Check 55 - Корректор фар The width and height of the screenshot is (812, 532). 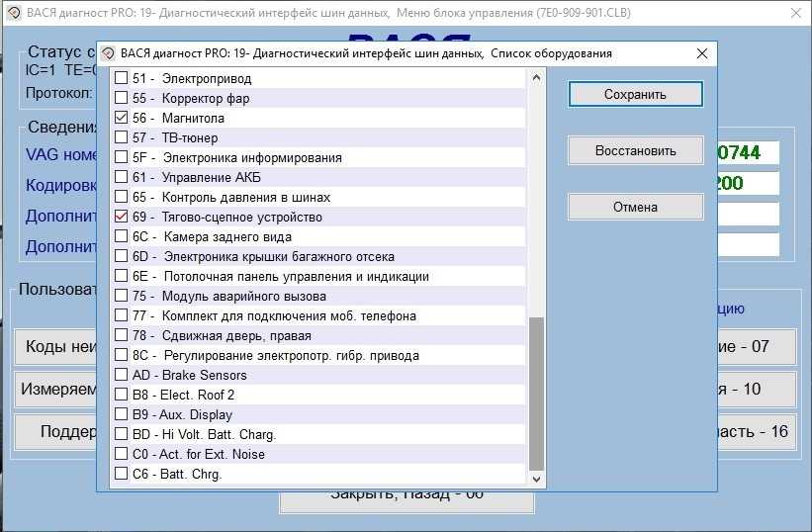click(121, 98)
